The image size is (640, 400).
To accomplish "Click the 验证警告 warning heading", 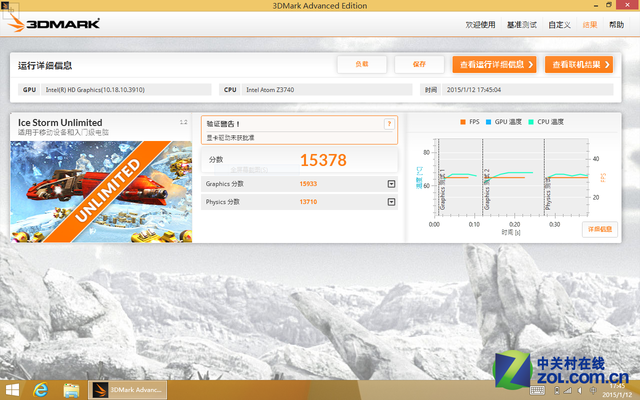I will pos(223,124).
